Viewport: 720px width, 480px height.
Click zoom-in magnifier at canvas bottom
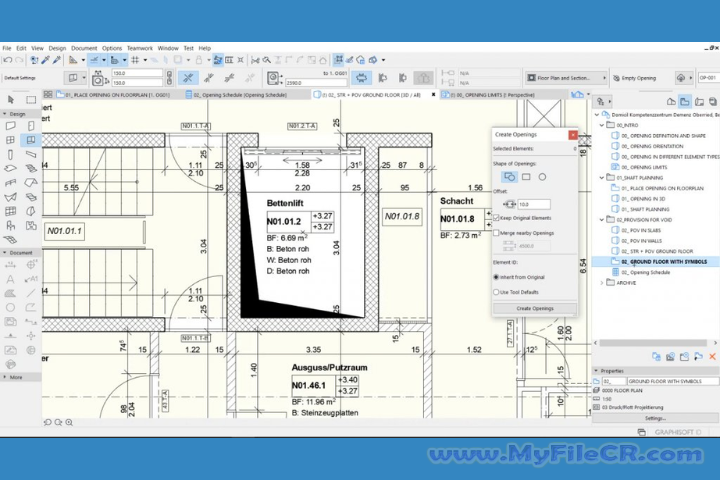click(x=69, y=422)
